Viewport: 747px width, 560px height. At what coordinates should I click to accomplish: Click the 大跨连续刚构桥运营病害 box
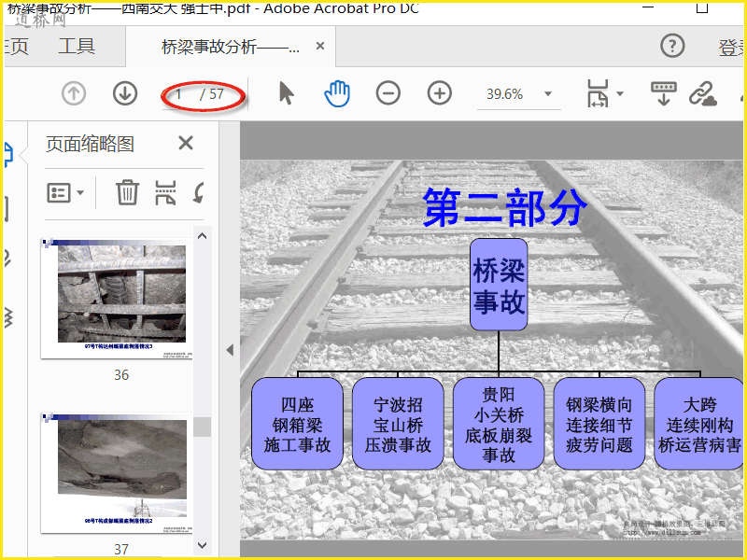coord(698,424)
